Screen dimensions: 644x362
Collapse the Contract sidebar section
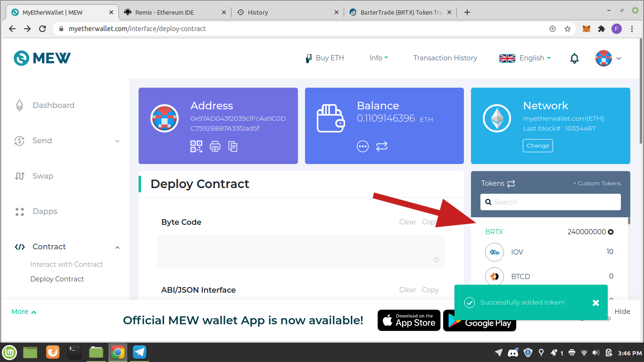117,247
